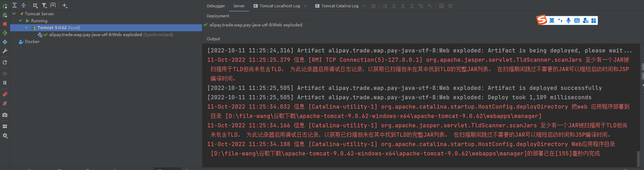This screenshot has width=644, height=170.
Task: Click the Step Out up-arrow icon
Action: click(412, 6)
